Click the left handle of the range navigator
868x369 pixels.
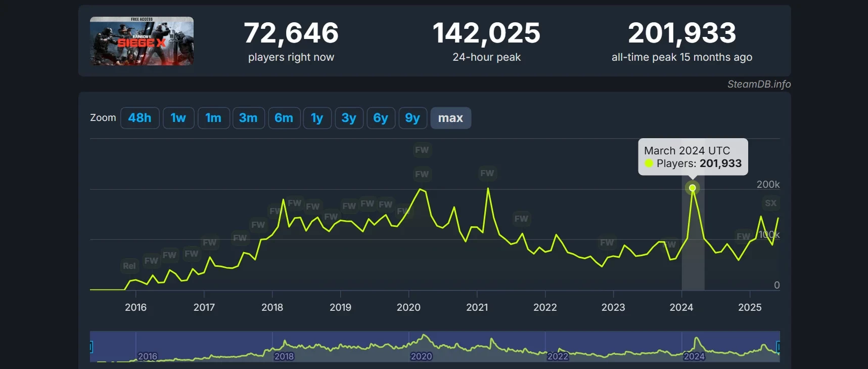pos(91,347)
